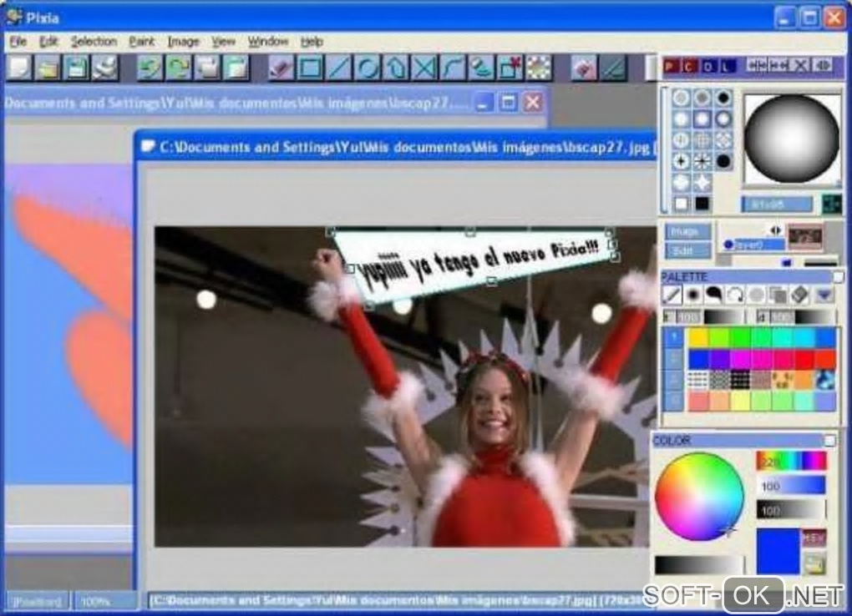Select the fill bucket tool

point(483,68)
